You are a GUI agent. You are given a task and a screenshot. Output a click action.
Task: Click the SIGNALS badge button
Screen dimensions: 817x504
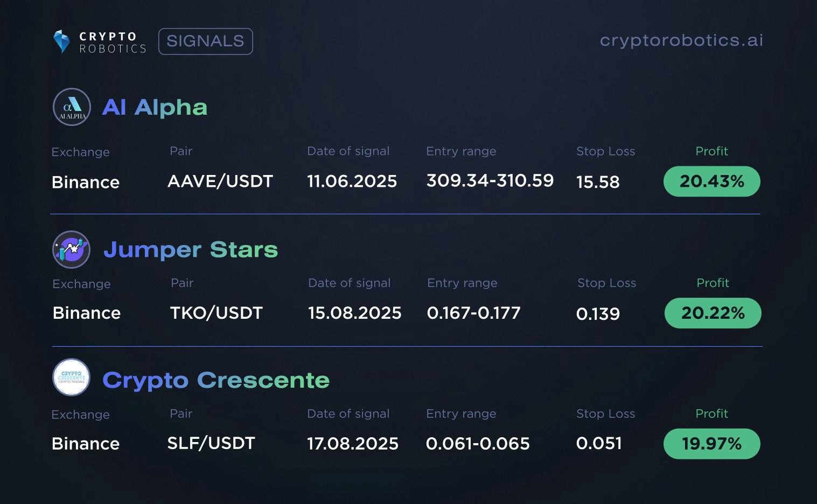[x=206, y=41]
